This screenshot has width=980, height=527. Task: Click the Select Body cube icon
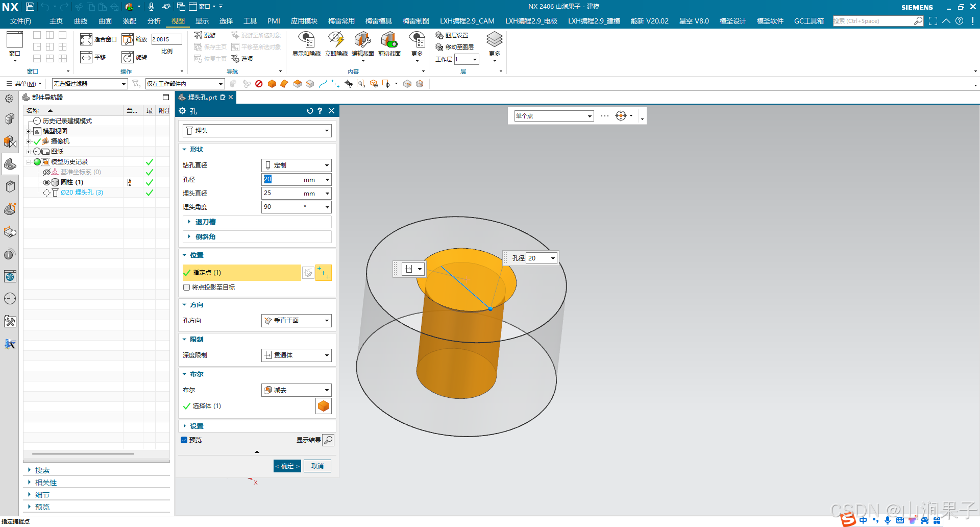click(x=324, y=406)
